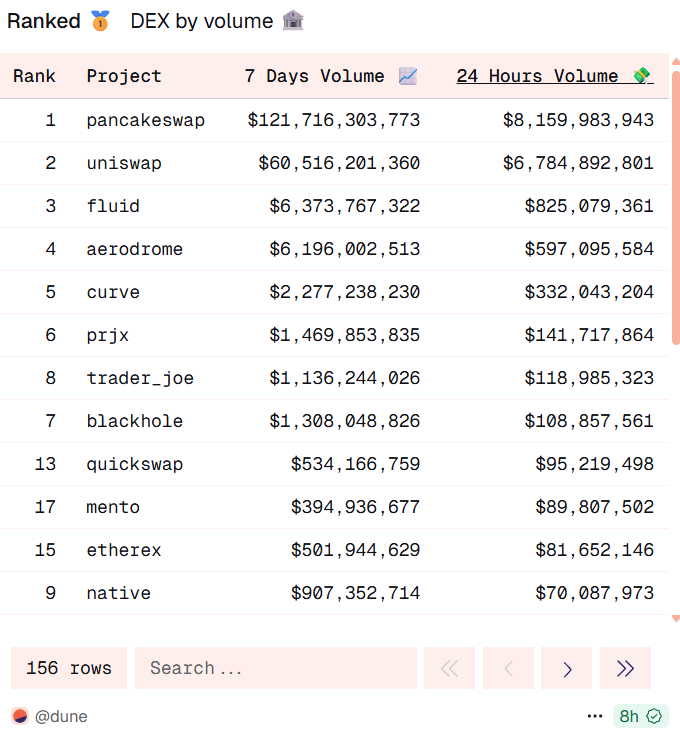
Task: Select the $60,516,201,360 value
Action: pyautogui.click(x=339, y=163)
